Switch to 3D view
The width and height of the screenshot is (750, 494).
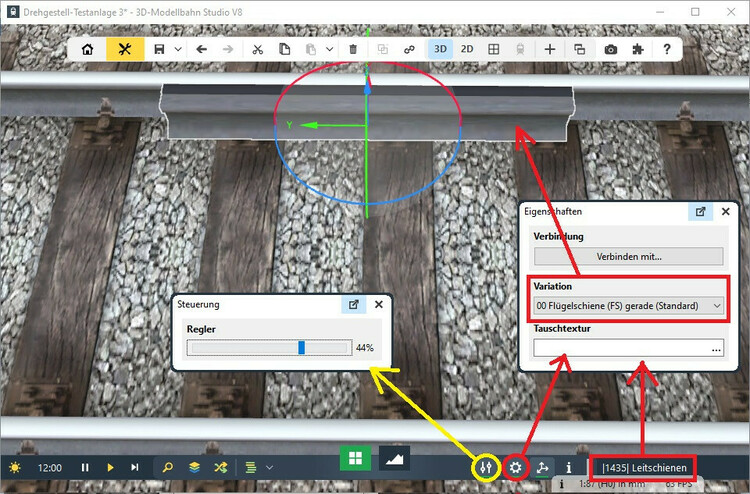(x=440, y=49)
